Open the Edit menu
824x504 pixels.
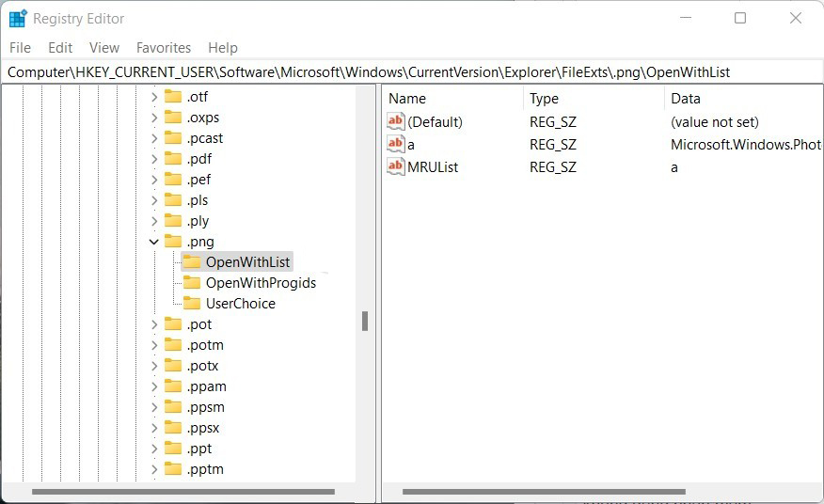[60, 48]
